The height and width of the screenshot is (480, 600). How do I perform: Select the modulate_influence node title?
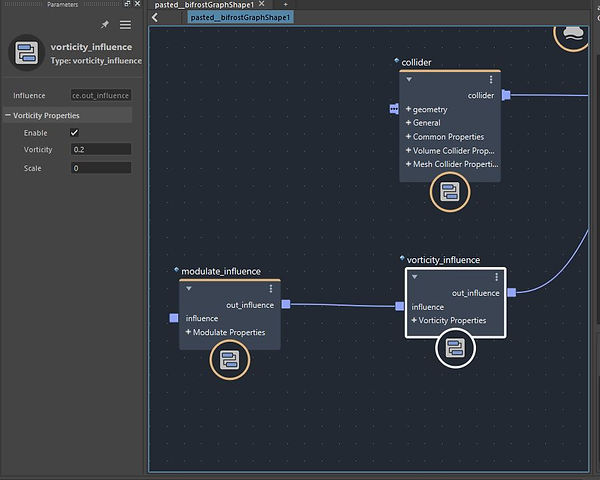[x=221, y=271]
